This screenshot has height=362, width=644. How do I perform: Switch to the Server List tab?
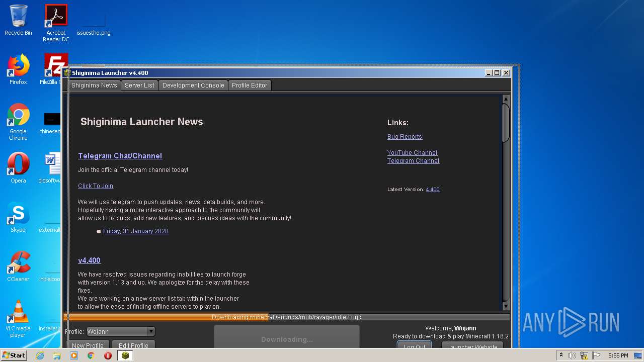pos(139,85)
